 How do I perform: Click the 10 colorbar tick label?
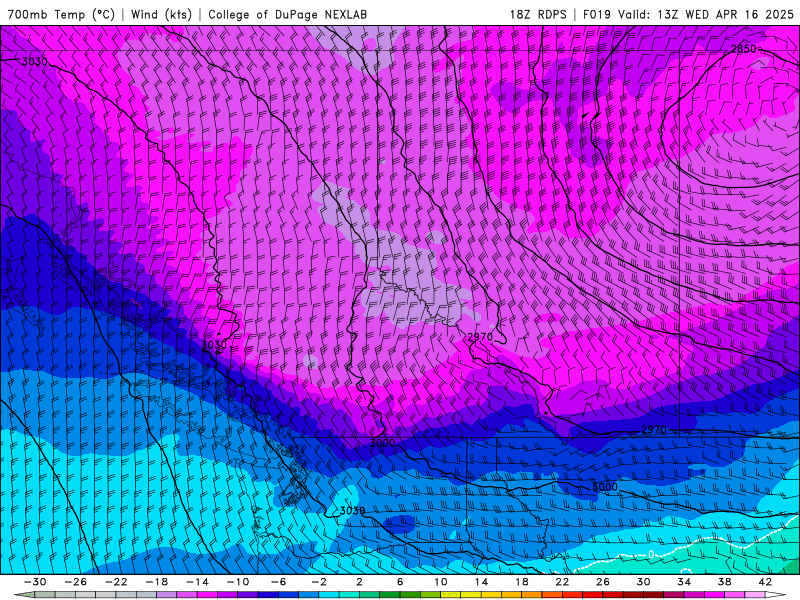pyautogui.click(x=441, y=582)
